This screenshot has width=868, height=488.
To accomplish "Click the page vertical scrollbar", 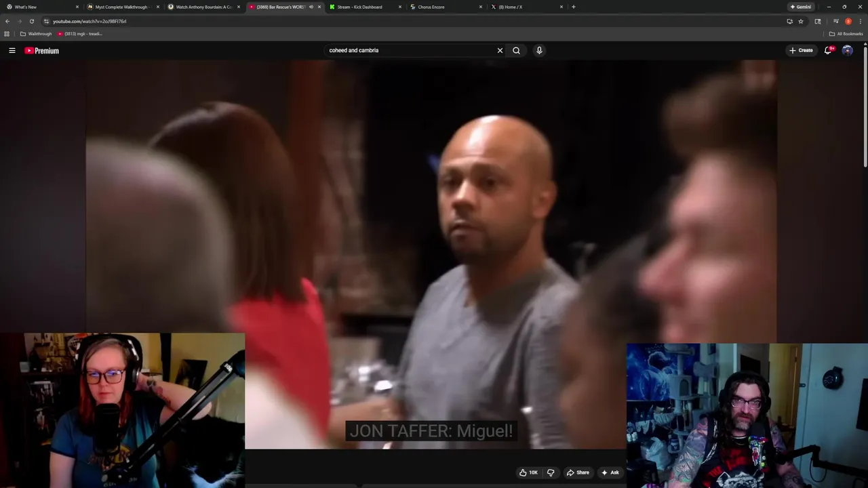I will pos(865,108).
